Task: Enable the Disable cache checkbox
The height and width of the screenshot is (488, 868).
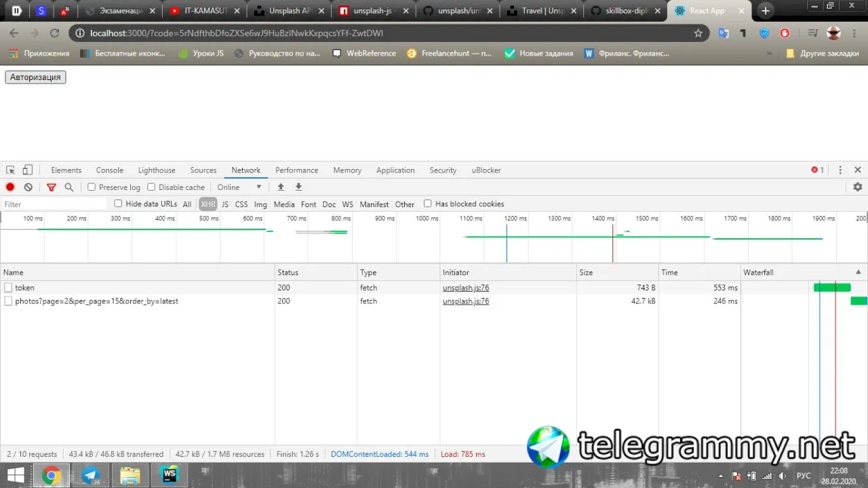Action: (x=151, y=187)
